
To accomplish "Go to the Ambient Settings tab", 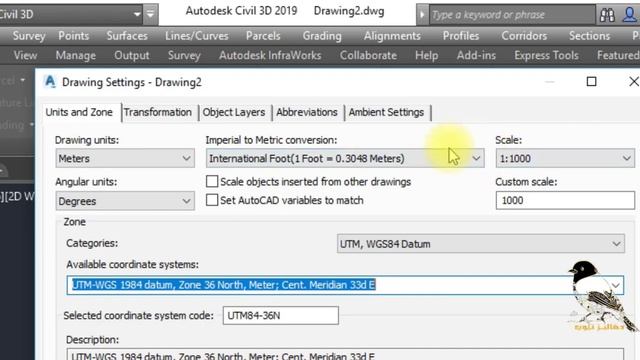I will click(x=386, y=112).
